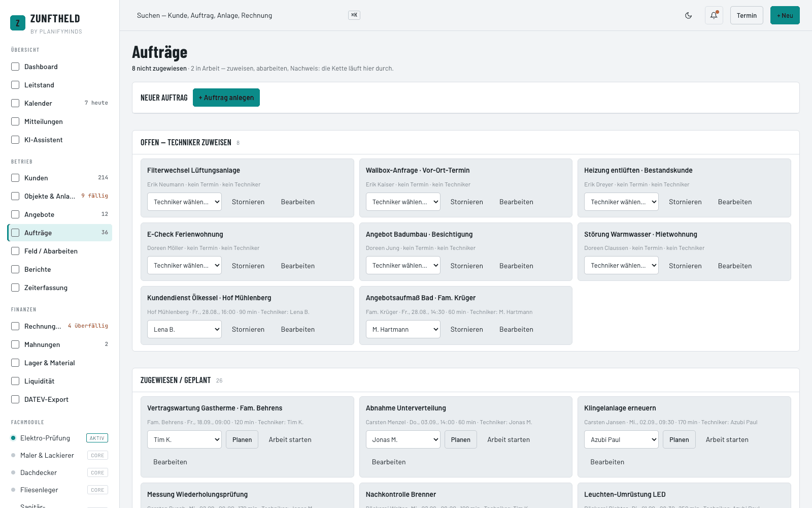Viewport: 812px width, 508px height.
Task: Open technician dropdown for Störung Warmwasser
Action: [621, 265]
